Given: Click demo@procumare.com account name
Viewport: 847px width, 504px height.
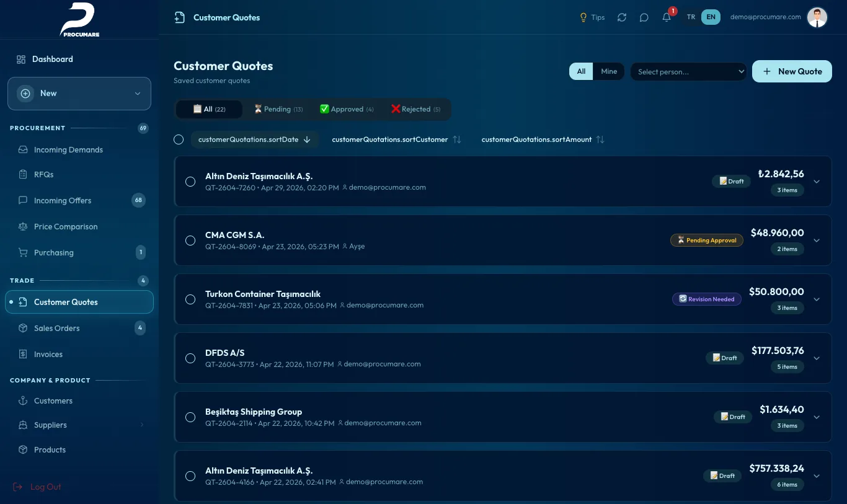Looking at the screenshot, I should (x=766, y=17).
